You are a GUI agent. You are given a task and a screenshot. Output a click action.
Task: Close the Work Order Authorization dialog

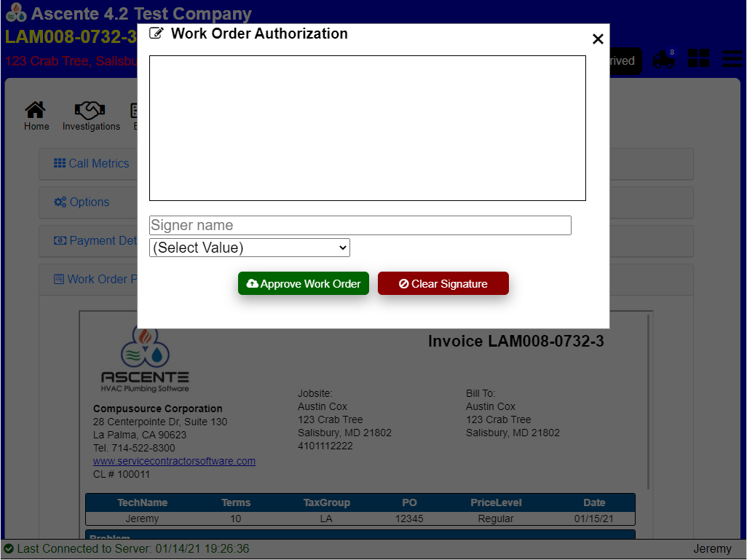598,39
